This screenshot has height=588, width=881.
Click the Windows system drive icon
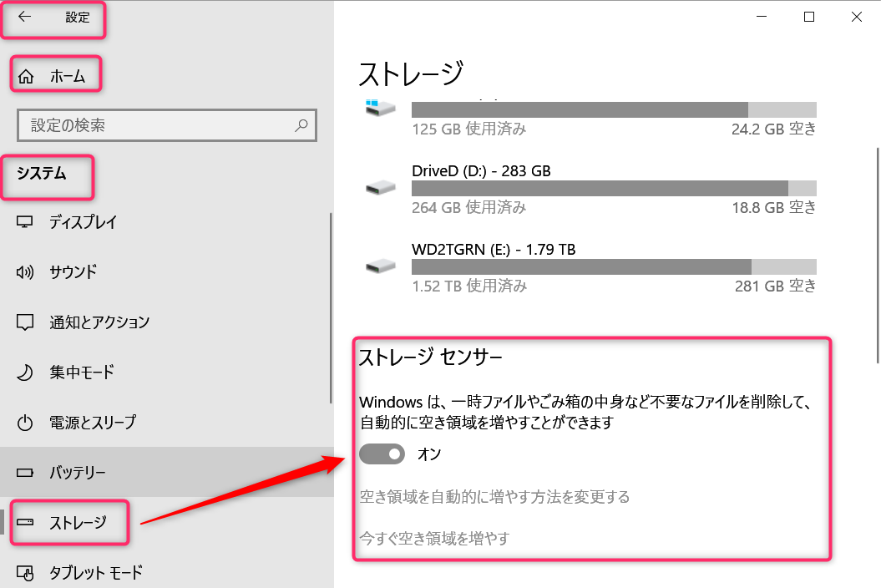coord(381,108)
